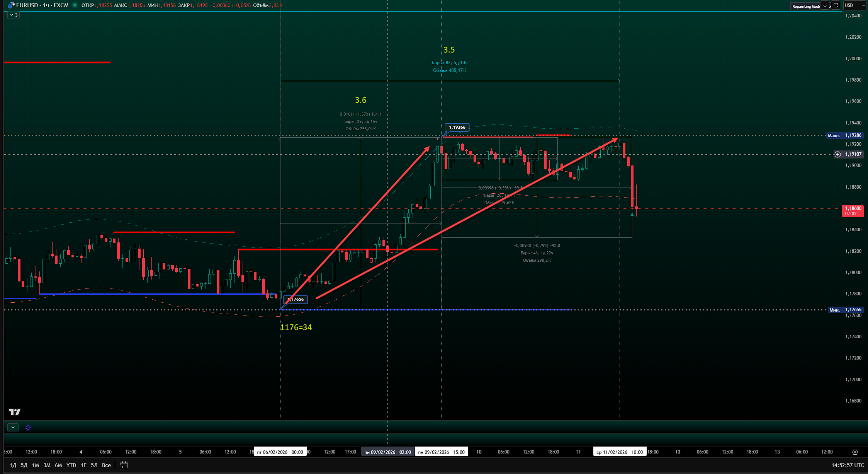The image size is (868, 474).
Task: Click the red 1,18600 current price label
Action: 853,211
